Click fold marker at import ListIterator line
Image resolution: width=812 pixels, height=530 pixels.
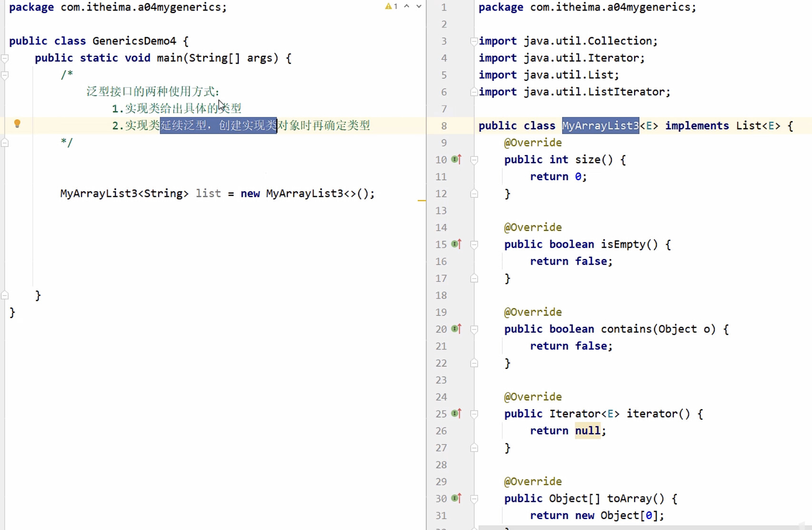pyautogui.click(x=474, y=92)
